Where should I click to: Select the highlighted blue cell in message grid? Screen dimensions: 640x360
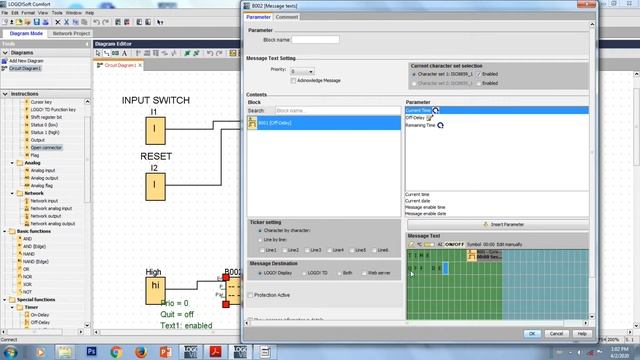(x=445, y=268)
